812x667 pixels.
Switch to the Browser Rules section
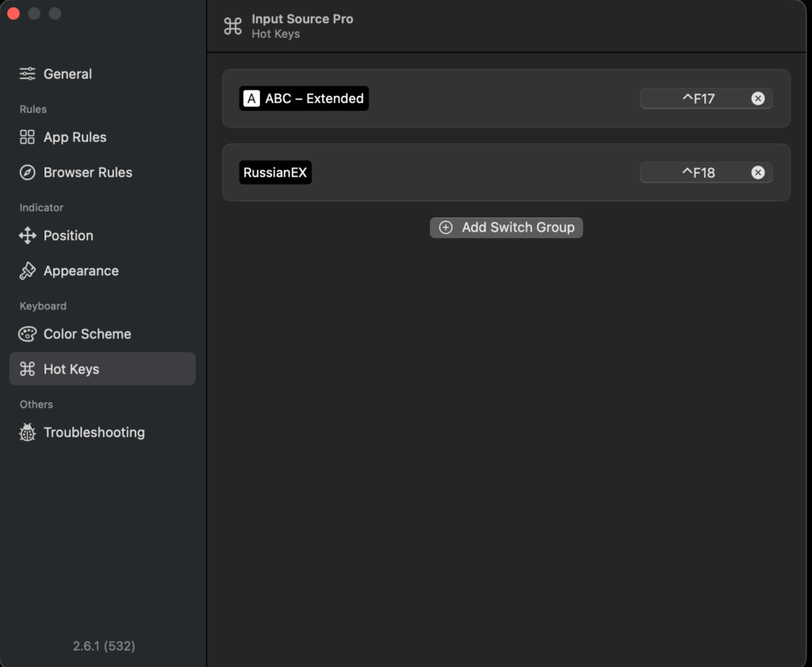tap(87, 172)
